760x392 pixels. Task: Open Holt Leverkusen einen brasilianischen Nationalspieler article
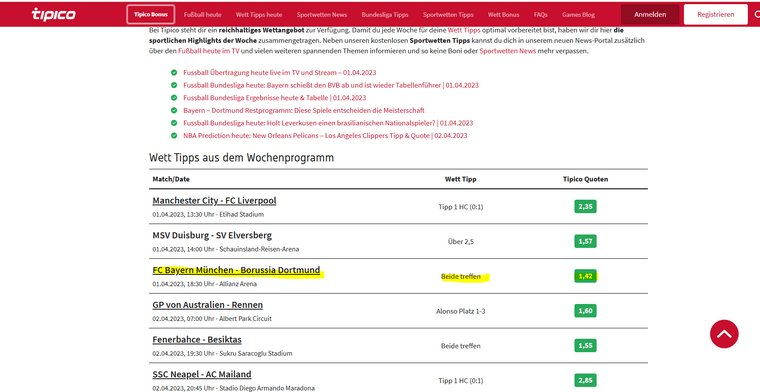click(328, 123)
